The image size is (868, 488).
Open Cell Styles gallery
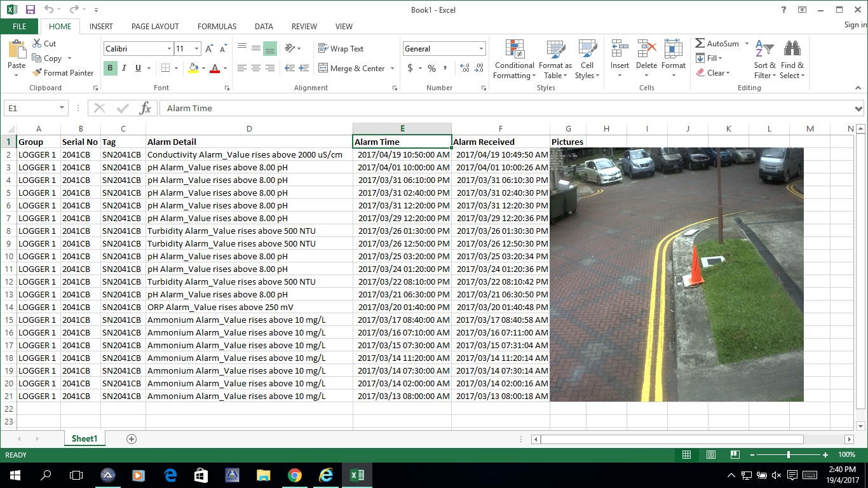(x=587, y=59)
